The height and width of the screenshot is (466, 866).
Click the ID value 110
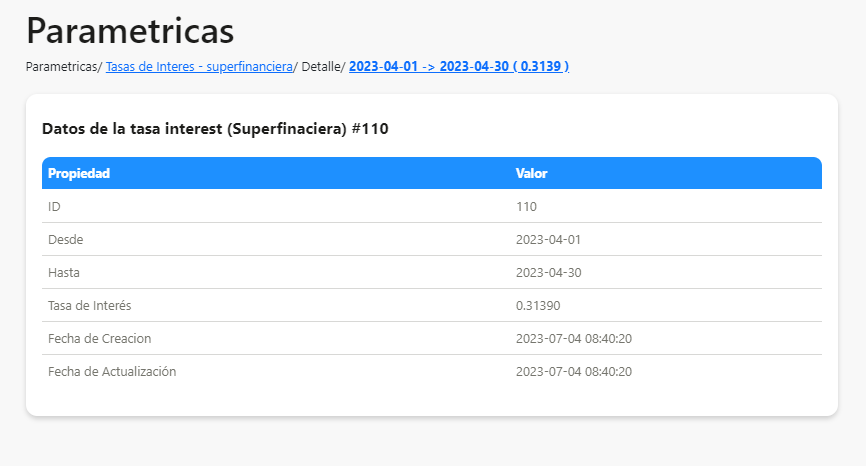pyautogui.click(x=526, y=206)
